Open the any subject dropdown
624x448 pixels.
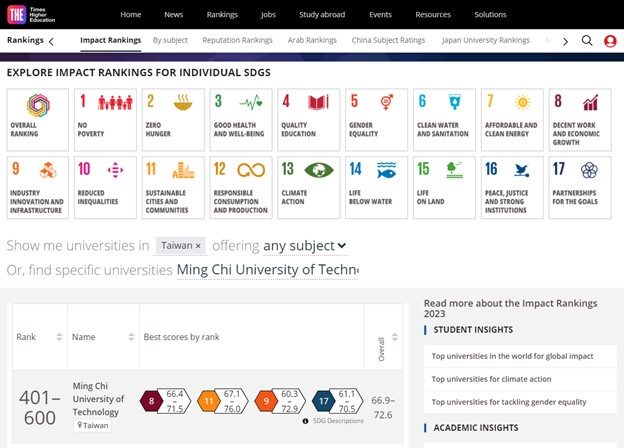click(305, 246)
